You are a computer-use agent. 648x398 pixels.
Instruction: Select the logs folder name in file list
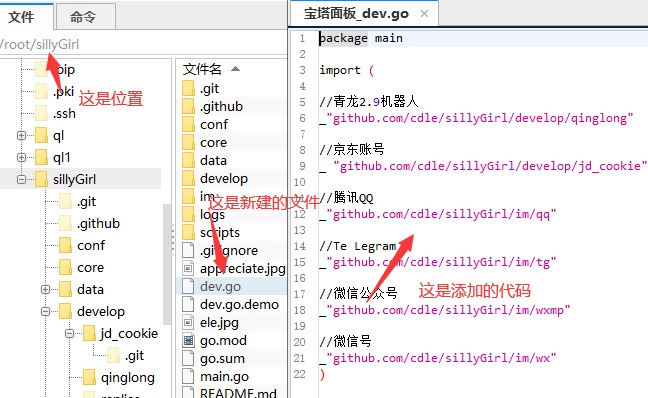click(x=212, y=214)
